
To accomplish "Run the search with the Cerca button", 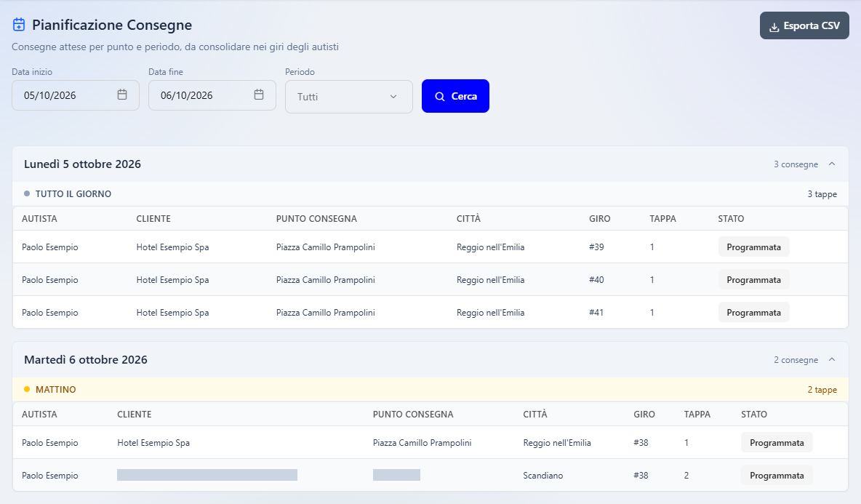I will [455, 96].
